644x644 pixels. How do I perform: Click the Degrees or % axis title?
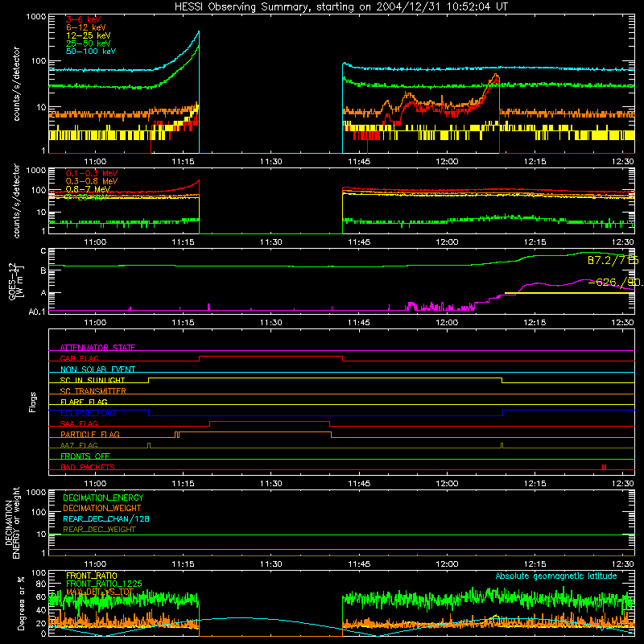coord(21,603)
